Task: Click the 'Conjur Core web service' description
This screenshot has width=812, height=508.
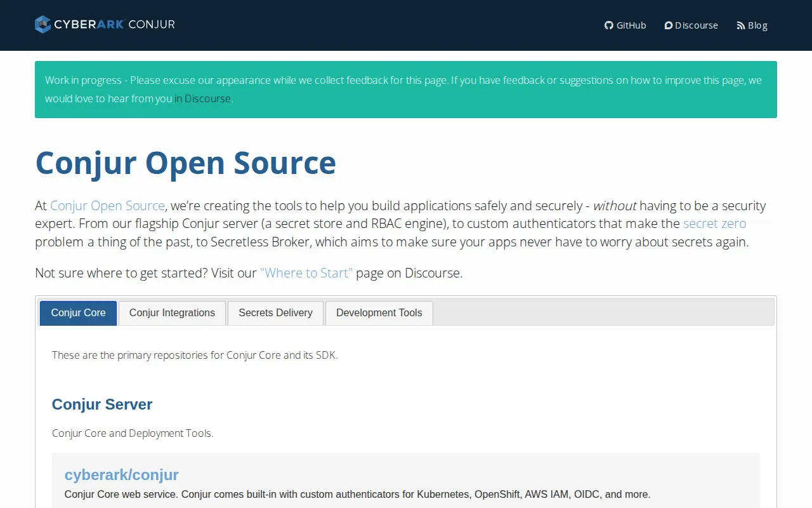Action: coord(358,494)
